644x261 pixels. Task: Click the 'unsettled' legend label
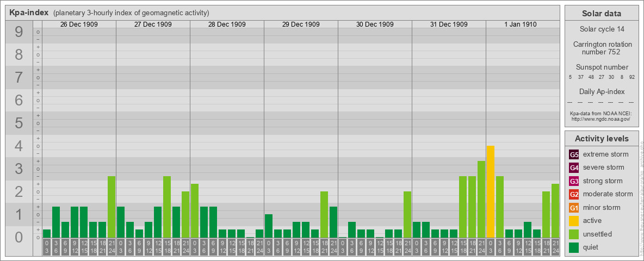[598, 234]
